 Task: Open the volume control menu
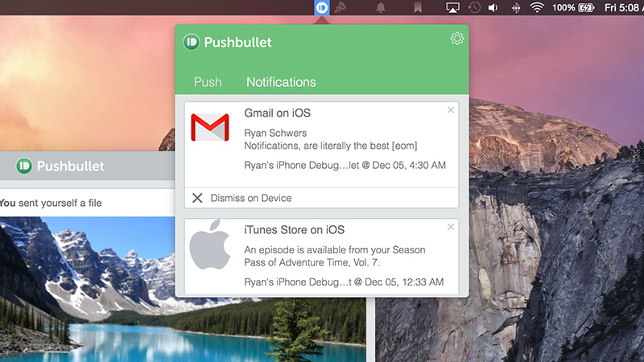tap(493, 7)
